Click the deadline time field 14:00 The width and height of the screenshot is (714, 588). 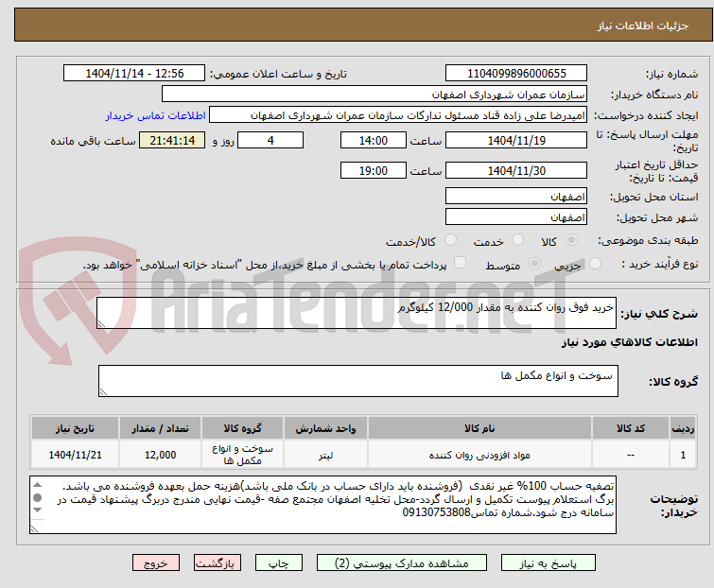point(374,140)
